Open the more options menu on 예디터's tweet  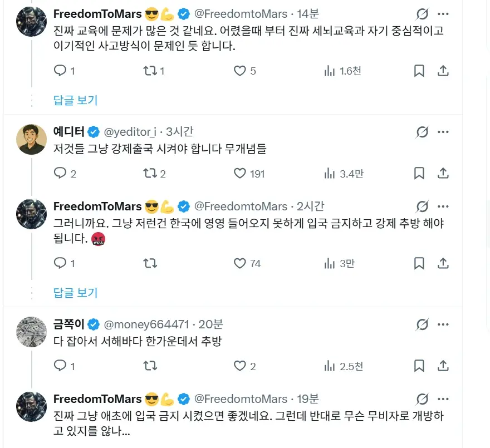pyautogui.click(x=444, y=132)
